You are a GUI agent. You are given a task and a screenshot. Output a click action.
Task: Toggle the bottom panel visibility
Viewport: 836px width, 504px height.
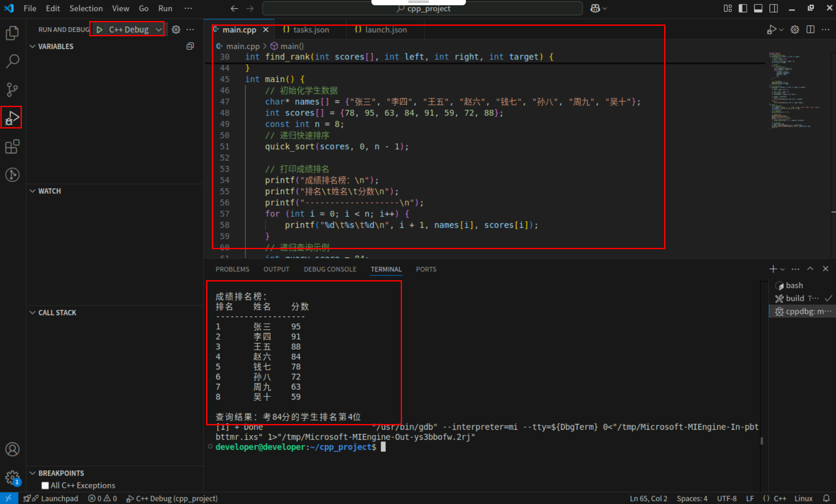point(758,8)
